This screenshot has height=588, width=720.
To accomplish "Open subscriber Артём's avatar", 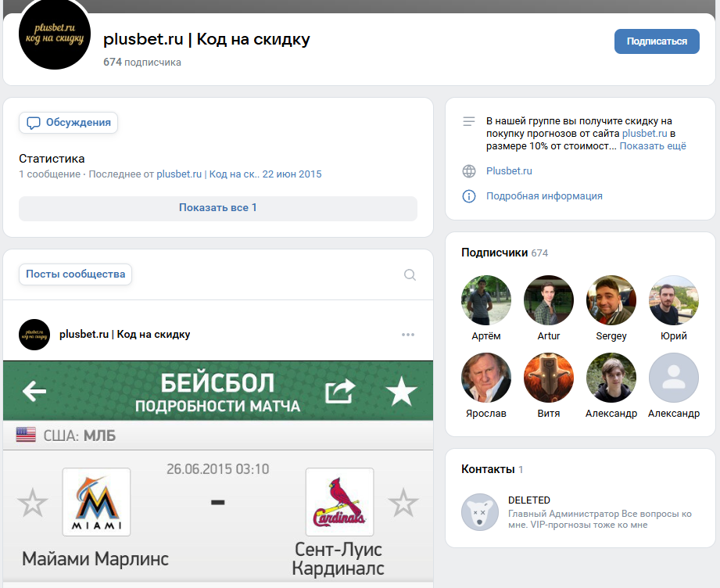I will pos(486,300).
